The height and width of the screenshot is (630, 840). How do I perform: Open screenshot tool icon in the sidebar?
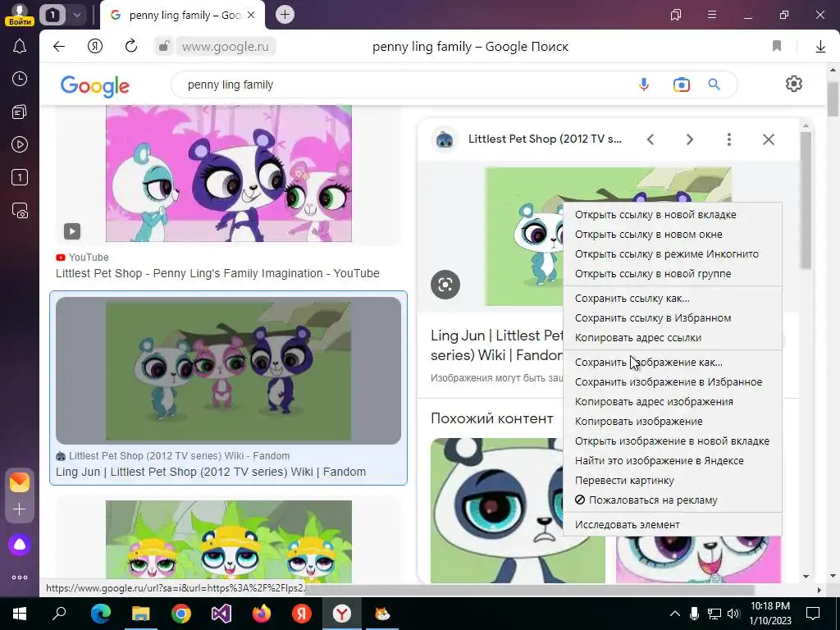20,211
